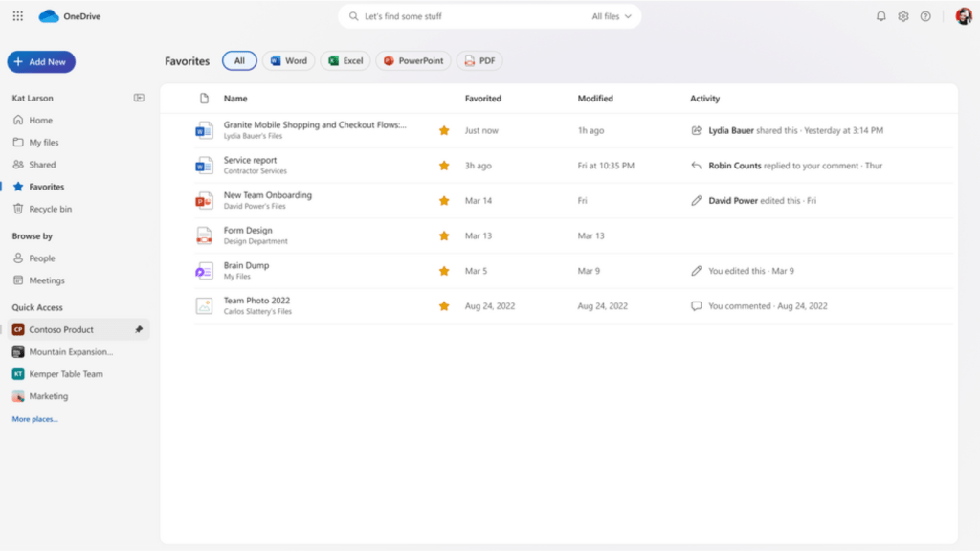Click the PowerPoint icon for New Team Onboarding
The image size is (980, 560).
coord(204,201)
